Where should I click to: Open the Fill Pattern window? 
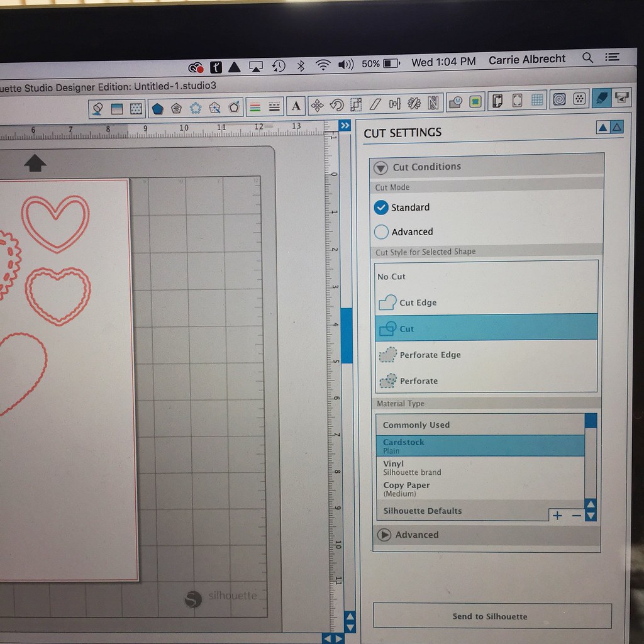(x=136, y=109)
